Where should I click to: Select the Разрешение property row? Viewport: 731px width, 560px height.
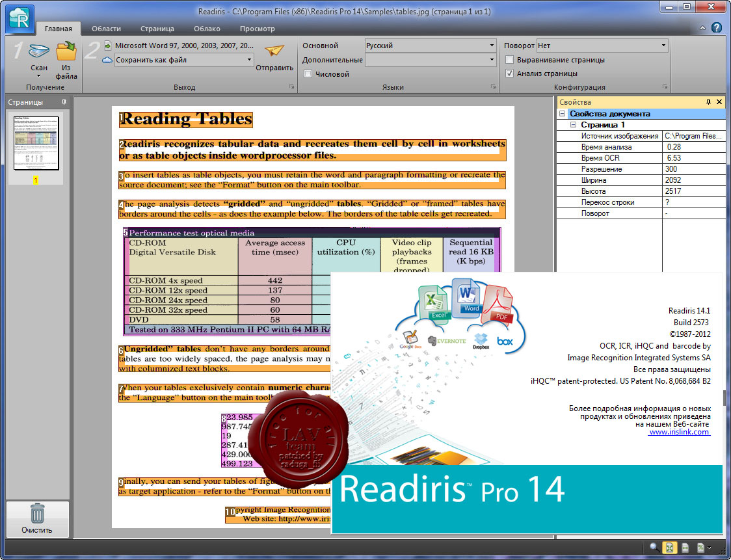pyautogui.click(x=641, y=169)
